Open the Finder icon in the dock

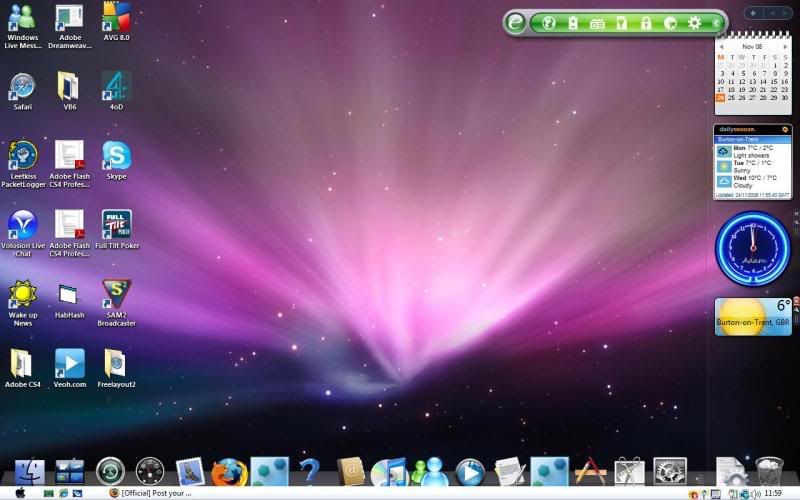click(x=31, y=471)
